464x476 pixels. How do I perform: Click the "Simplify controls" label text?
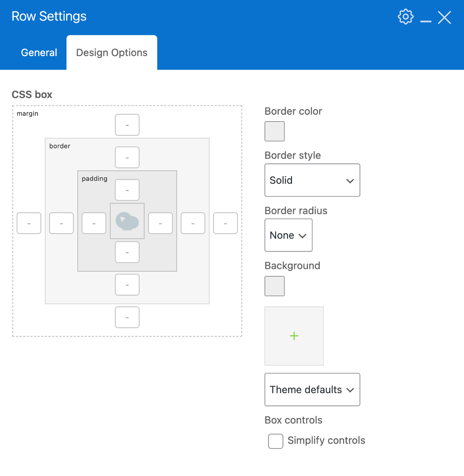(x=326, y=440)
